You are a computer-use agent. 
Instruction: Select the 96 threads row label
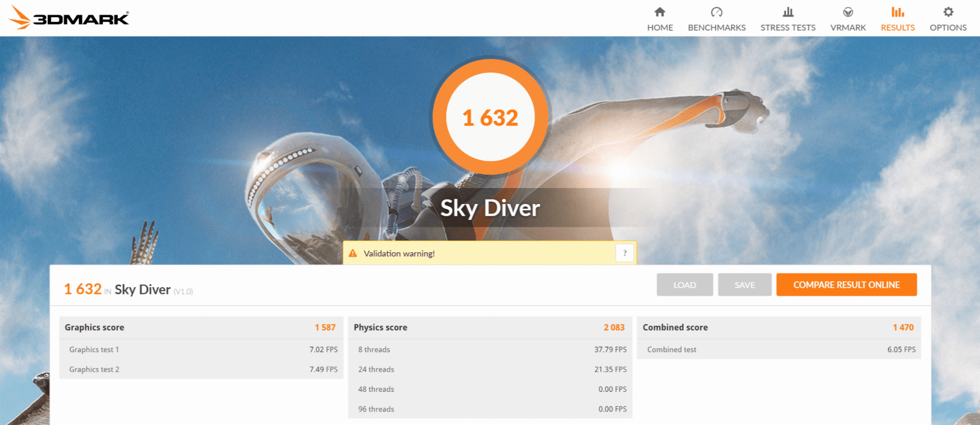pyautogui.click(x=376, y=409)
